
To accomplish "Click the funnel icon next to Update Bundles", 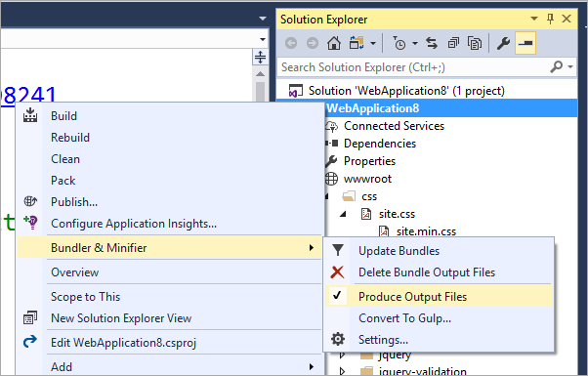I will pos(338,250).
